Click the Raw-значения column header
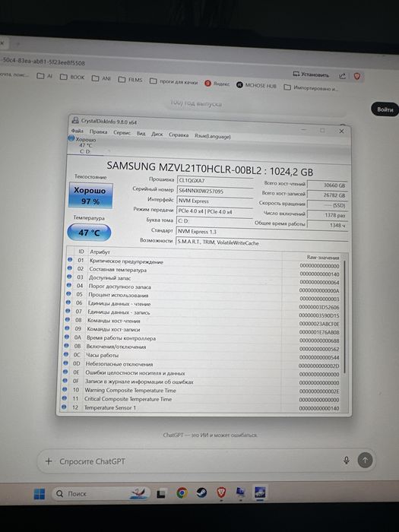 pyautogui.click(x=322, y=258)
